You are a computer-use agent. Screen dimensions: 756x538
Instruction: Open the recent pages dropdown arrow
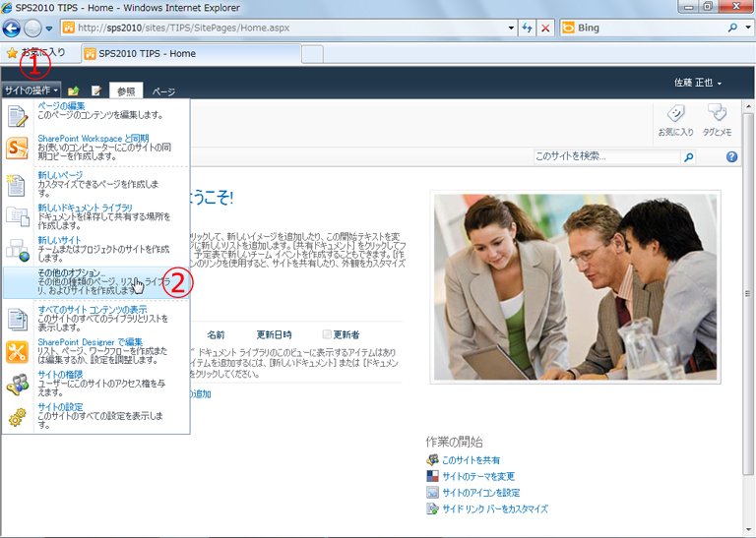49,29
